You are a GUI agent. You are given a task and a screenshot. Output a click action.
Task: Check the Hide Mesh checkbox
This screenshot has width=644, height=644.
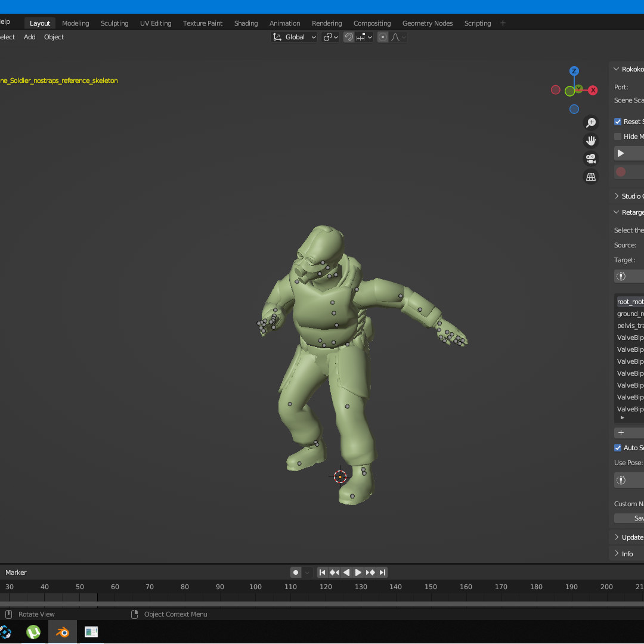[x=618, y=136]
